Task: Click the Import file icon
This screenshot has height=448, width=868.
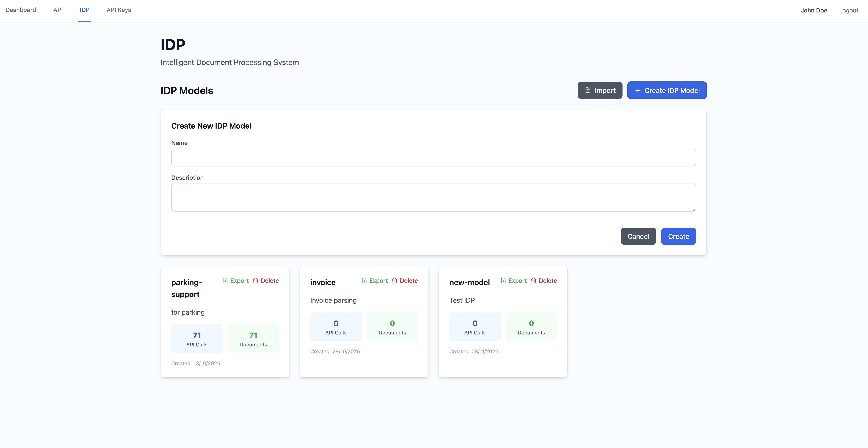Action: (x=588, y=90)
